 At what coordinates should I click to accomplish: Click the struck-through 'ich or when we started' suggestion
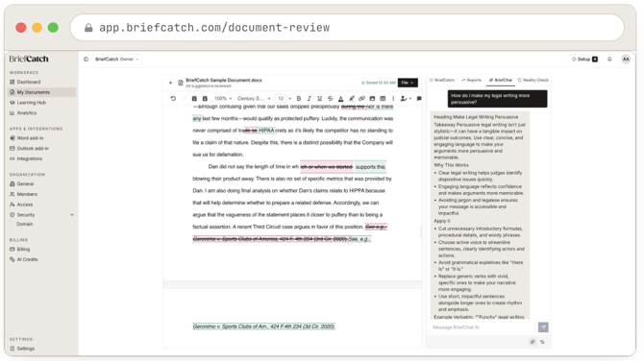327,167
